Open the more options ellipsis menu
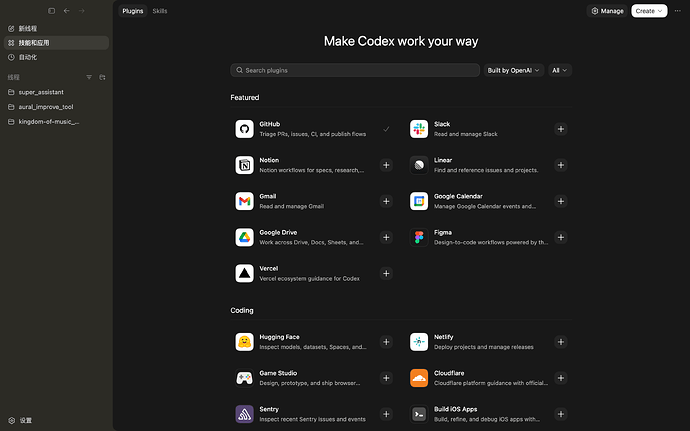Screen dimensions: 690x431 [678, 11]
